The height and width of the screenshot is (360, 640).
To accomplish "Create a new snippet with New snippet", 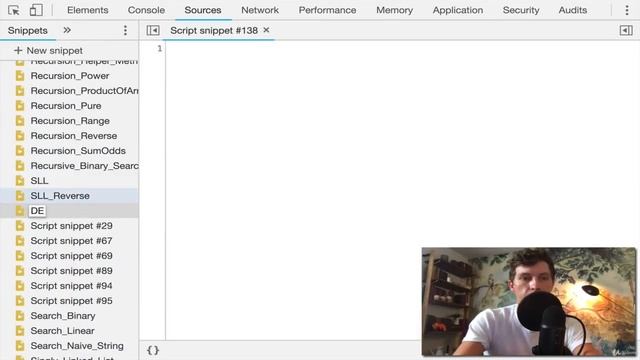I will pyautogui.click(x=48, y=51).
